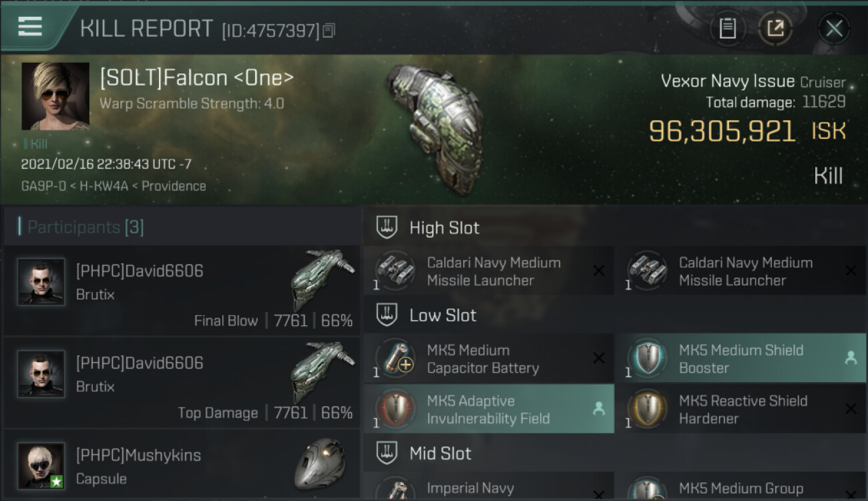Copy the kill report ID
Viewport: 868px width, 501px height.
[x=329, y=31]
